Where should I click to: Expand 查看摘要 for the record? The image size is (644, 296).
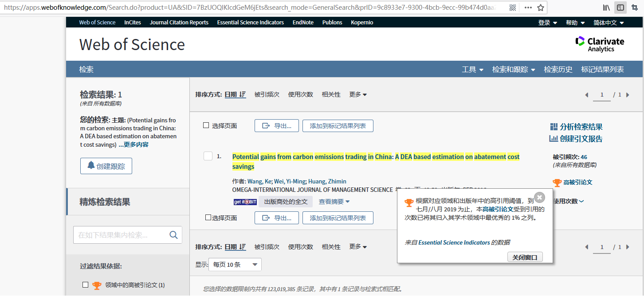(334, 202)
